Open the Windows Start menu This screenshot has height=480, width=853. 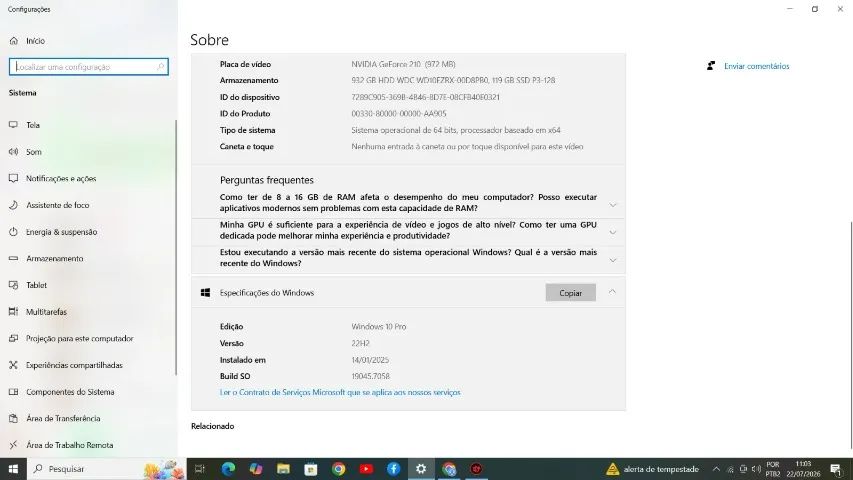[13, 469]
